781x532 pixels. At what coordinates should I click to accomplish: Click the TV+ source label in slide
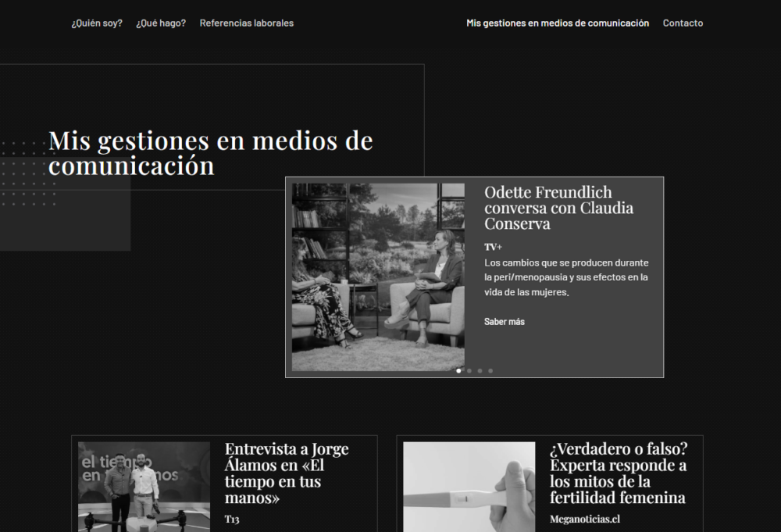493,247
